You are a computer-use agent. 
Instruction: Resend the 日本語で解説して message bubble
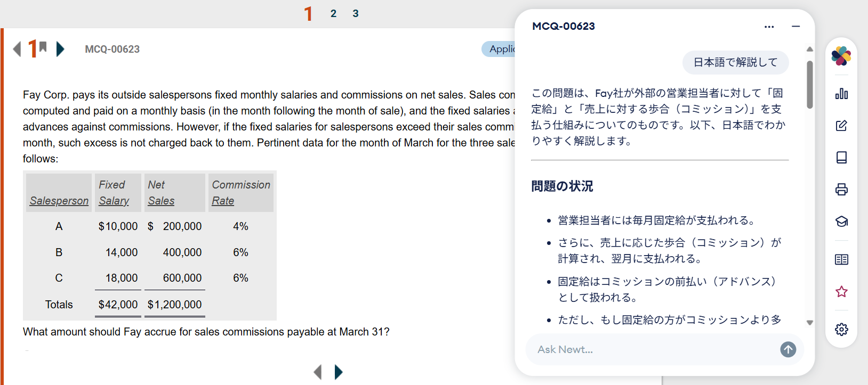pyautogui.click(x=735, y=62)
